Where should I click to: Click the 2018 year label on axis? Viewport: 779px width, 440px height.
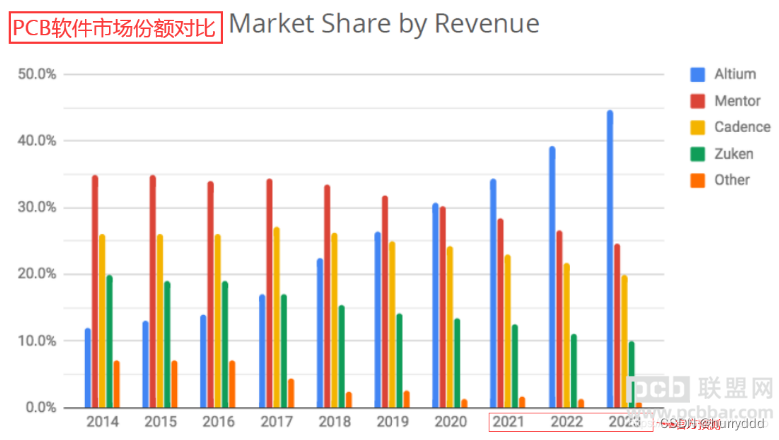[x=334, y=423]
